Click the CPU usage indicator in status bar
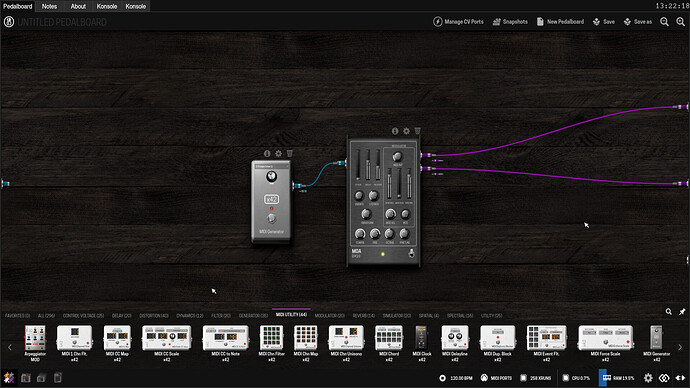The width and height of the screenshot is (690, 388). (576, 378)
